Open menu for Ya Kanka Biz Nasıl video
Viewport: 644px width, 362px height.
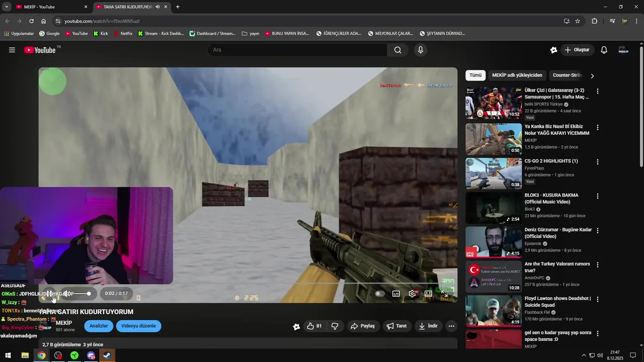point(598,128)
